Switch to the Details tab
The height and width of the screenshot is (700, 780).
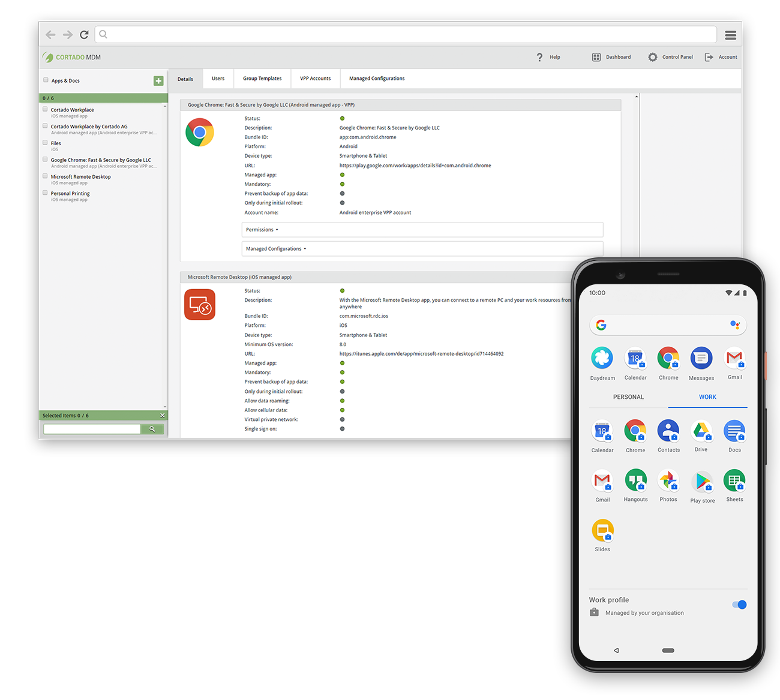tap(185, 79)
